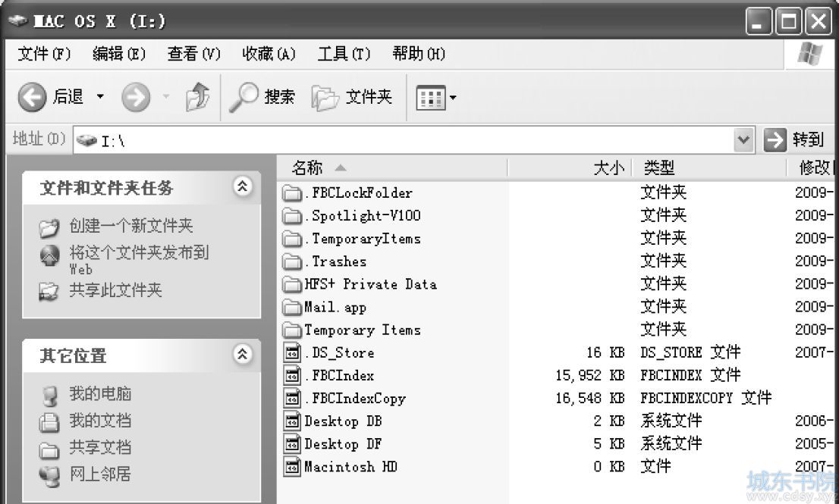Select the HFS+ Private Data folder icon
The height and width of the screenshot is (504, 839).
coord(292,284)
